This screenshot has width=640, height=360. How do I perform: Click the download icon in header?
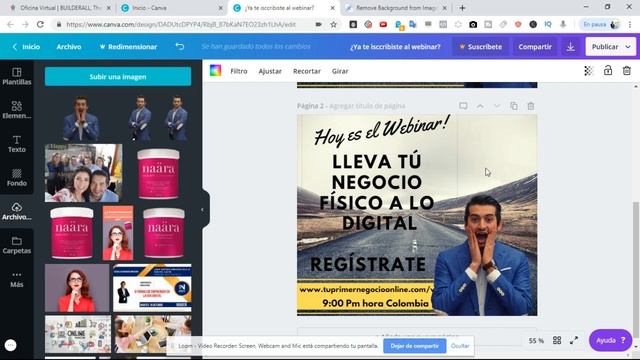click(571, 47)
